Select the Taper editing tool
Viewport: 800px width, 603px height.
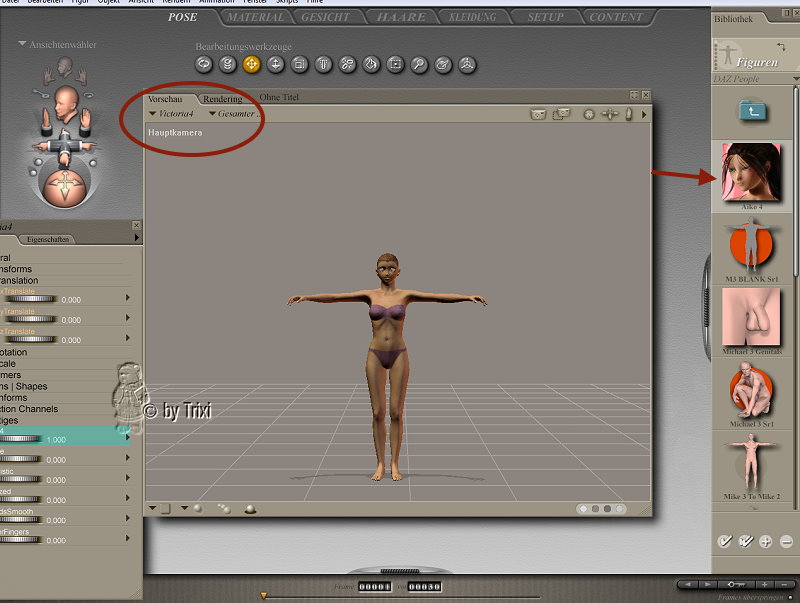point(323,64)
